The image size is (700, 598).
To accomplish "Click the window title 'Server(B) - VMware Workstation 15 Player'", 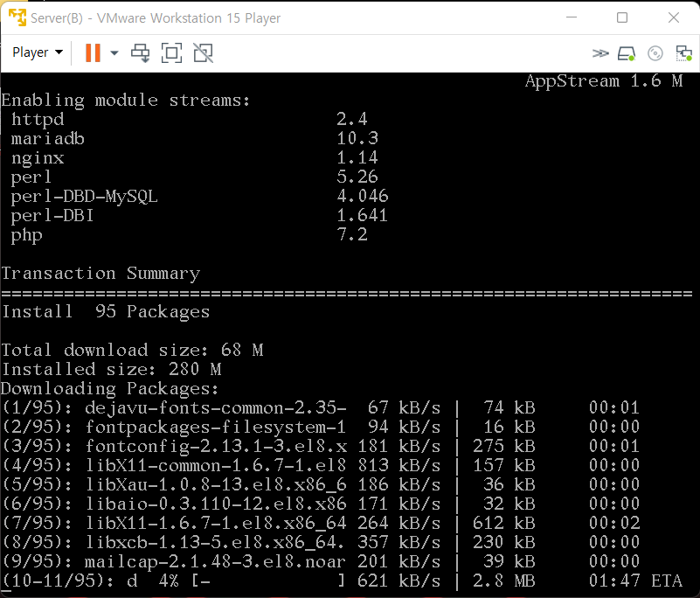I will [156, 18].
